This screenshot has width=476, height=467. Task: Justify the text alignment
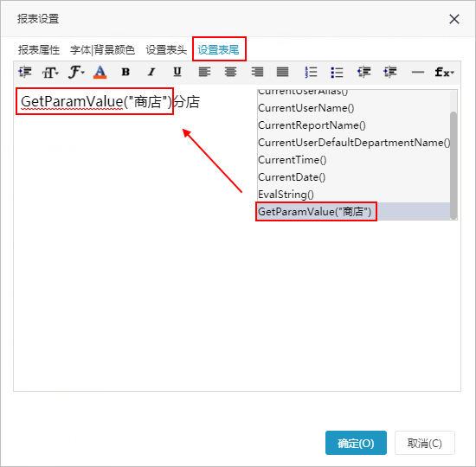click(x=282, y=73)
